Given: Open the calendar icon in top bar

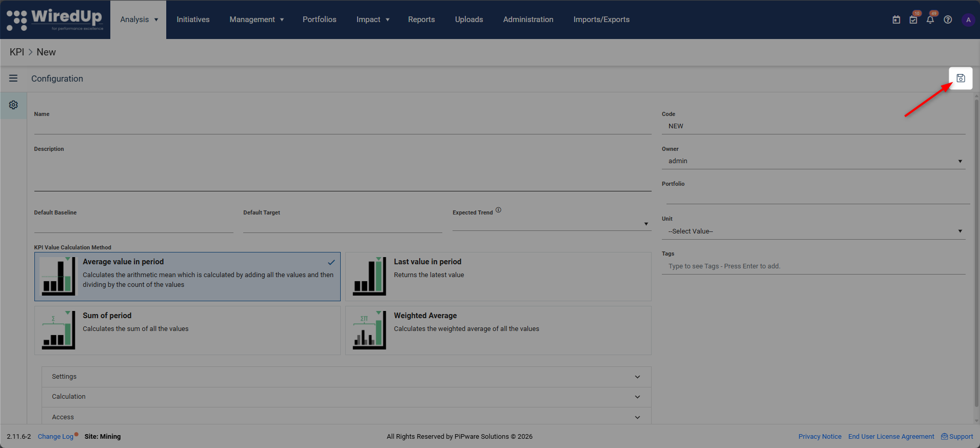Looking at the screenshot, I should pyautogui.click(x=896, y=20).
